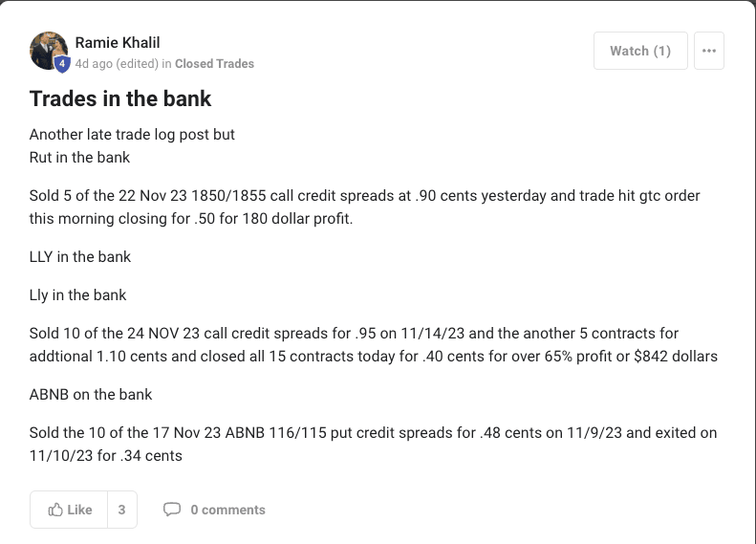The height and width of the screenshot is (544, 756).
Task: Click the comment speech bubble icon
Action: (x=172, y=510)
